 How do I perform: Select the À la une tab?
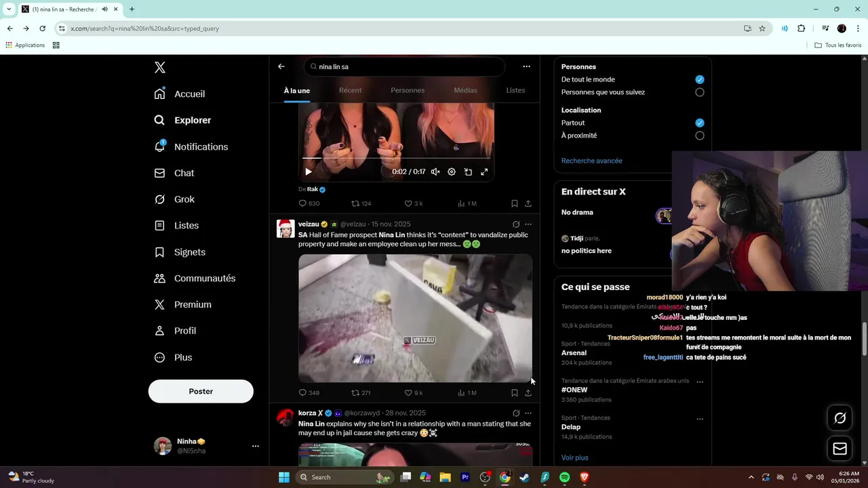pos(297,90)
